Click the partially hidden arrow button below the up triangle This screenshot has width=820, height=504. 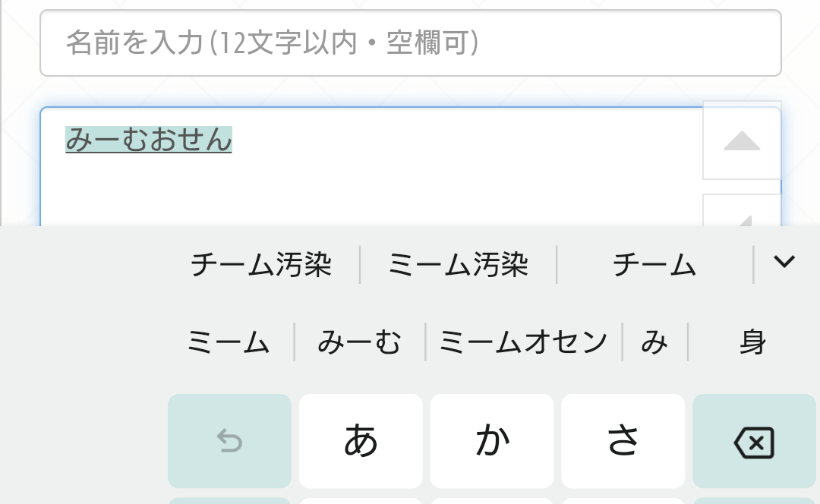click(x=742, y=211)
